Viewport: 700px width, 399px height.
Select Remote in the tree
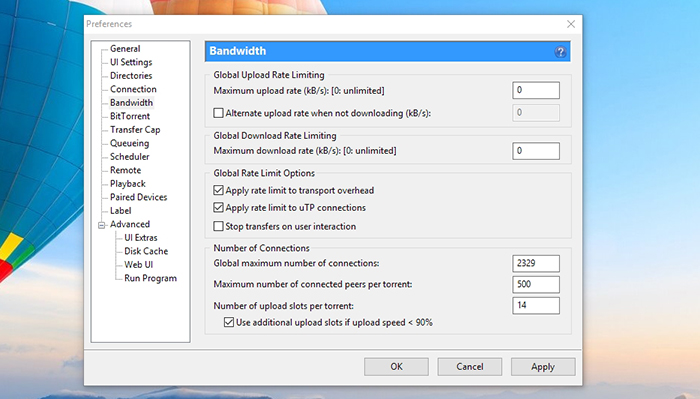[x=125, y=170]
